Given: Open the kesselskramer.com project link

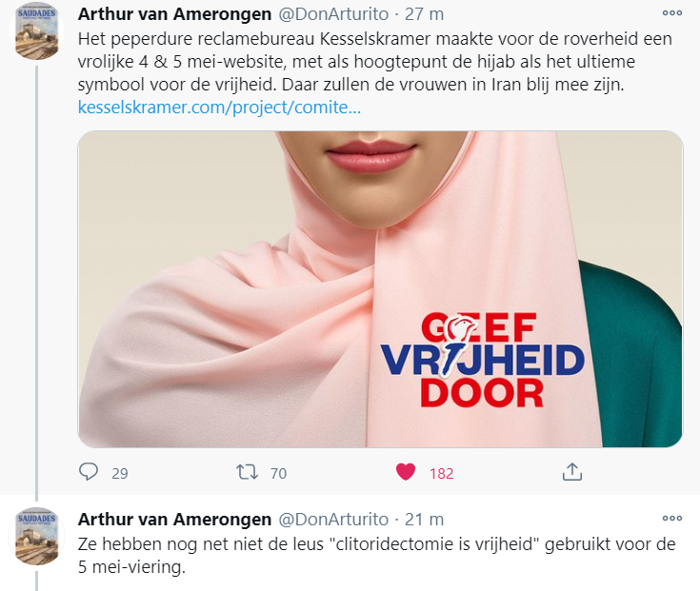Looking at the screenshot, I should [219, 108].
